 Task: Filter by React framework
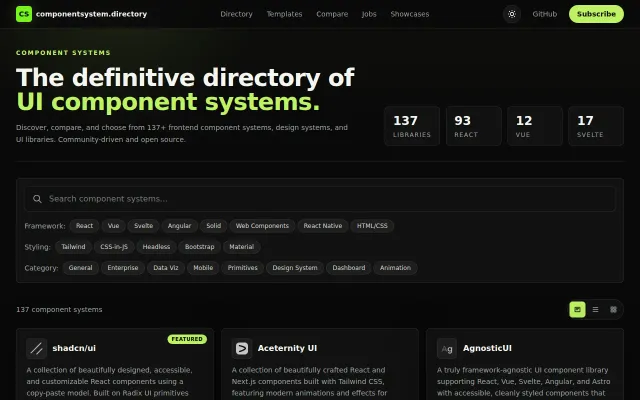(84, 226)
